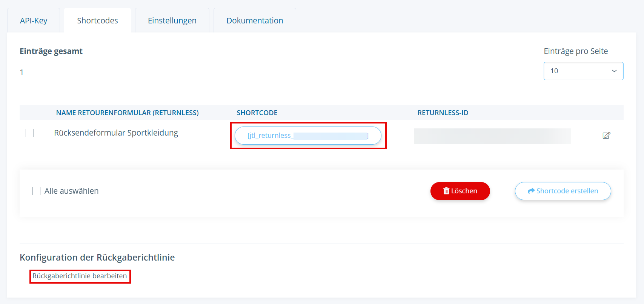Open the Rückgaberichtlinie bearbeiten link
Viewport: 644px width, 304px height.
[80, 276]
